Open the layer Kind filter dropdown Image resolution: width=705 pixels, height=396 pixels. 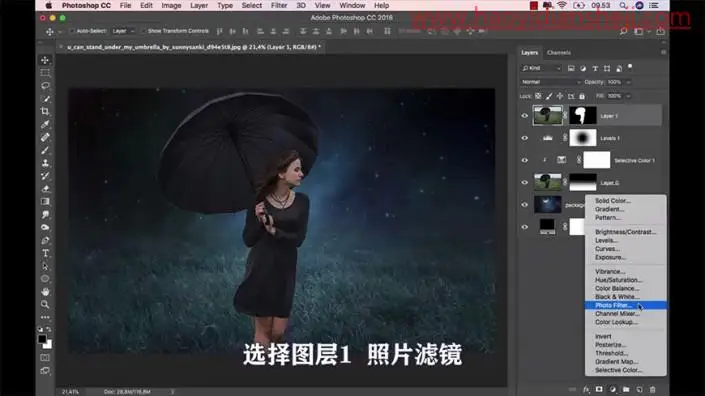click(x=541, y=68)
